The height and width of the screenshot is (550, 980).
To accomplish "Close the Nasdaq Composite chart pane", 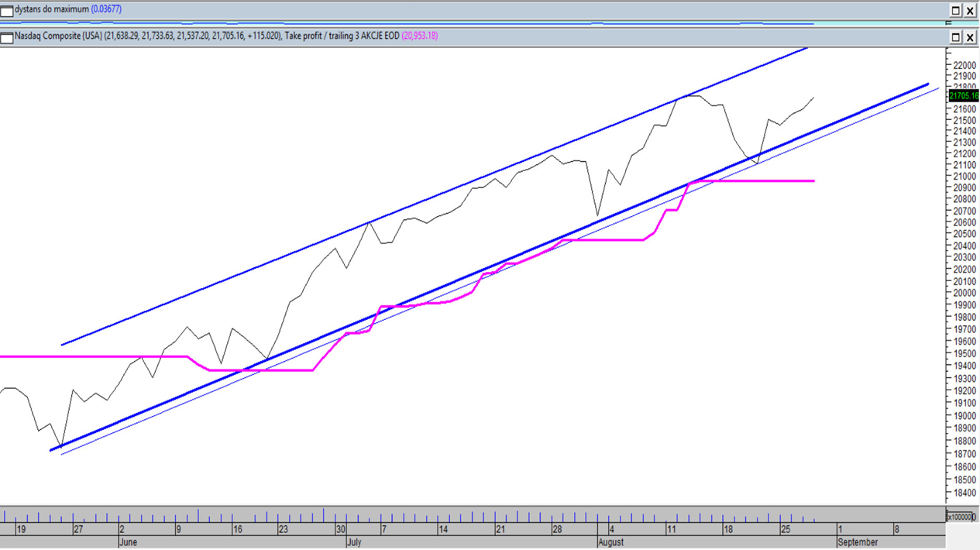I will pos(970,37).
